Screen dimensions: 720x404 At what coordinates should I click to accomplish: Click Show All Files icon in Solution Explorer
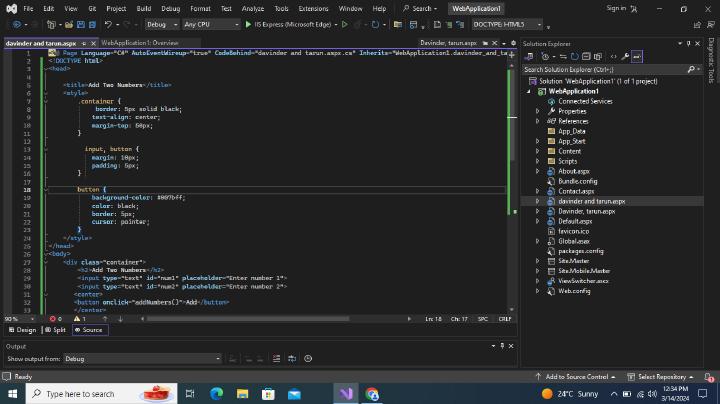[x=598, y=56]
